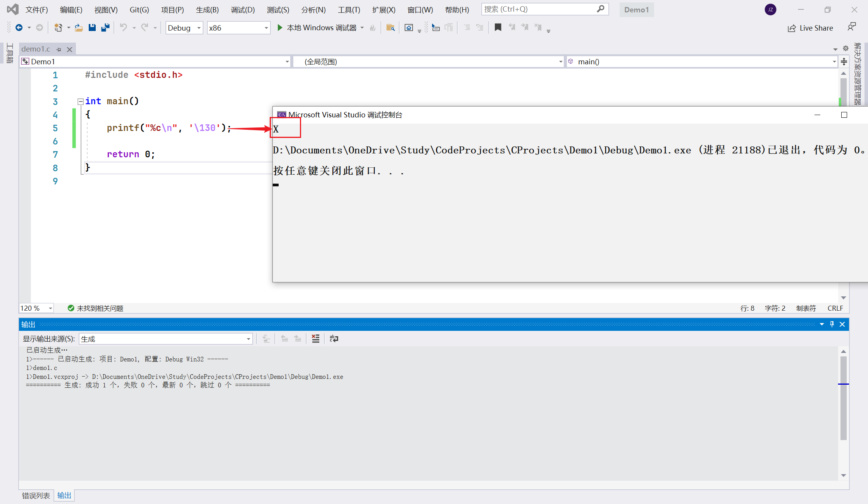Open file with folder icon
Viewport: 868px width, 504px height.
(x=79, y=28)
